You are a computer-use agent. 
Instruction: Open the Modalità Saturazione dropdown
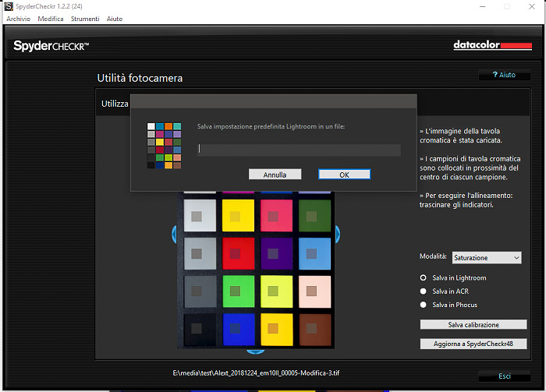[x=487, y=258]
